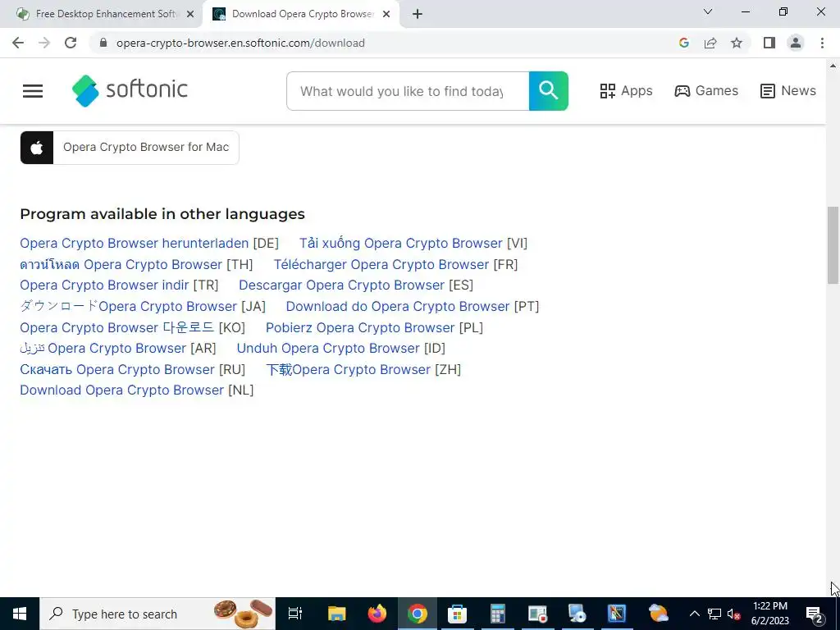This screenshot has width=840, height=630.
Task: Show hidden system tray icons
Action: (x=694, y=614)
